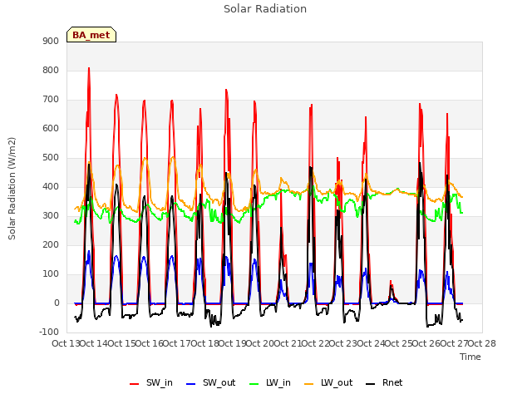
Task: Click the orange LW_out legend swatch
Action: [x=309, y=384]
